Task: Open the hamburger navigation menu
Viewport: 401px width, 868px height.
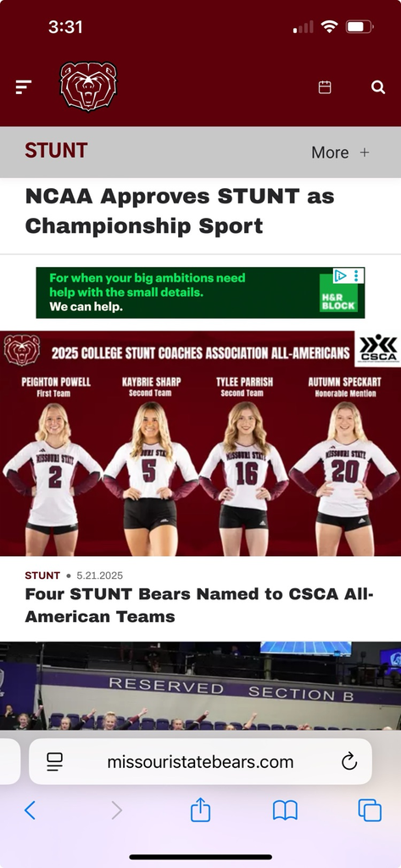Action: coord(23,87)
